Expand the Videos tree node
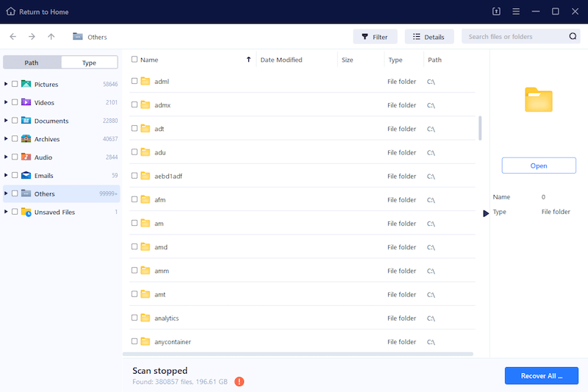588x392 pixels. coord(7,103)
